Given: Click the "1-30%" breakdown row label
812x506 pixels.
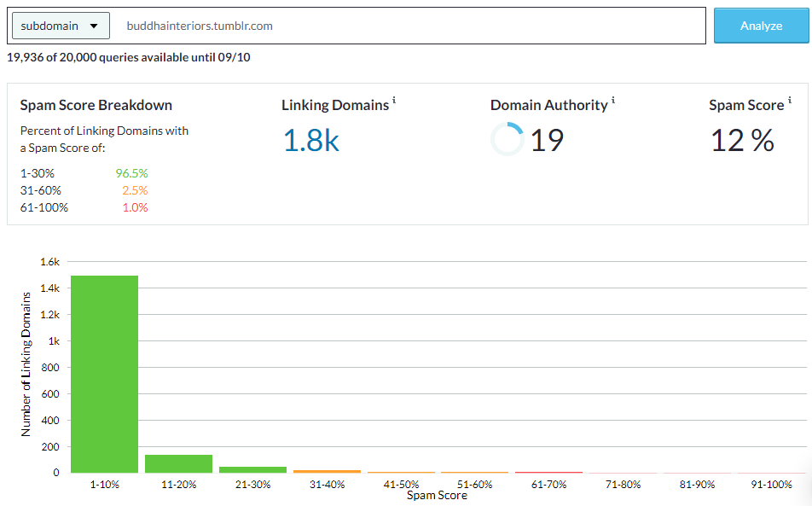Looking at the screenshot, I should (x=38, y=173).
